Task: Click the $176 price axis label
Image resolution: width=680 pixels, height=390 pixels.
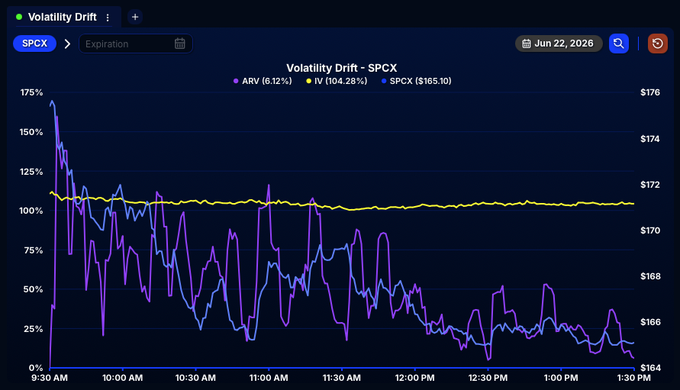Action: click(x=650, y=92)
